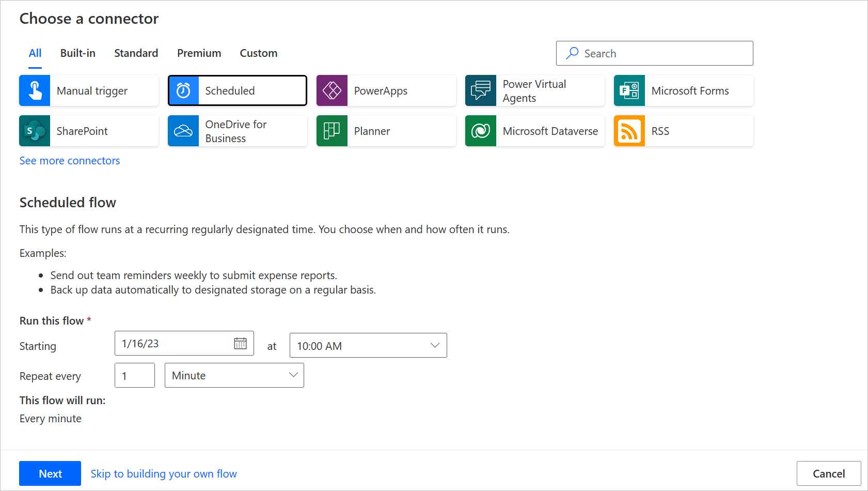Choose the RSS connector

pyautogui.click(x=684, y=131)
